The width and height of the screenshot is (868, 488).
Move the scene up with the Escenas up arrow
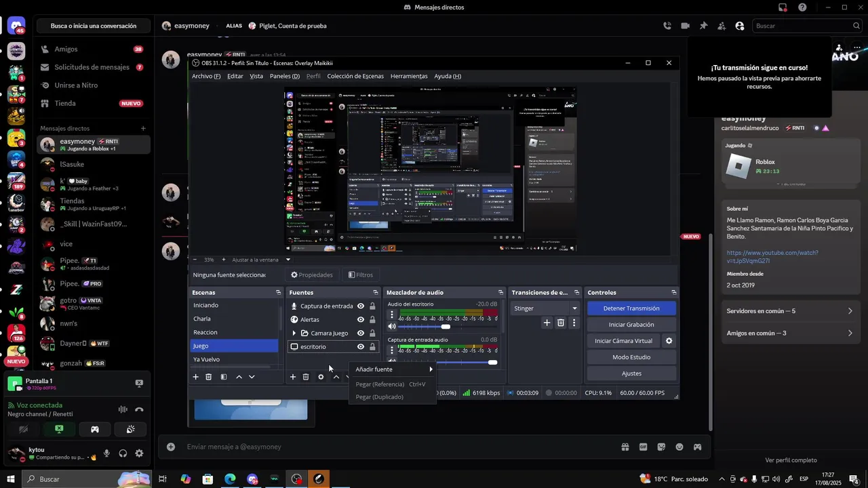[239, 377]
